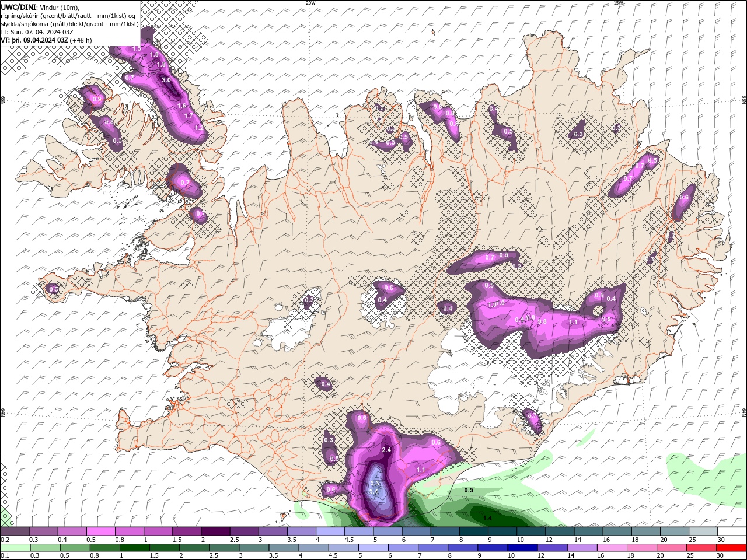
Task: Click the mauve 0.2–0.3 snow legend swatch
Action: (x=15, y=531)
